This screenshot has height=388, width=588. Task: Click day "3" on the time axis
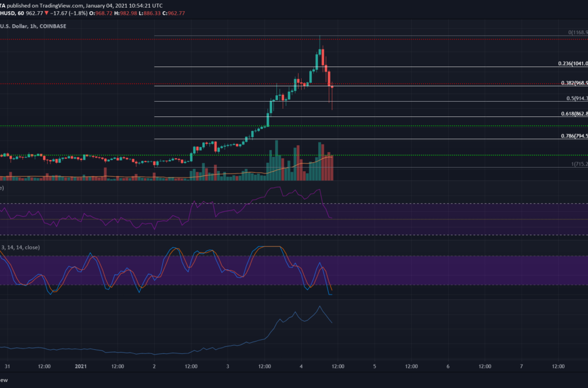click(228, 366)
